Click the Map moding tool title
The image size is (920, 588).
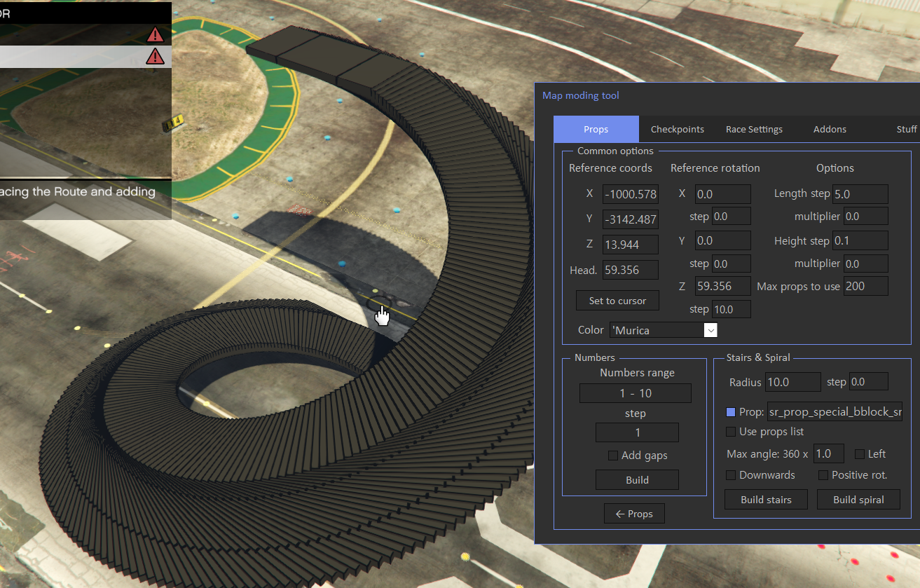click(x=581, y=95)
